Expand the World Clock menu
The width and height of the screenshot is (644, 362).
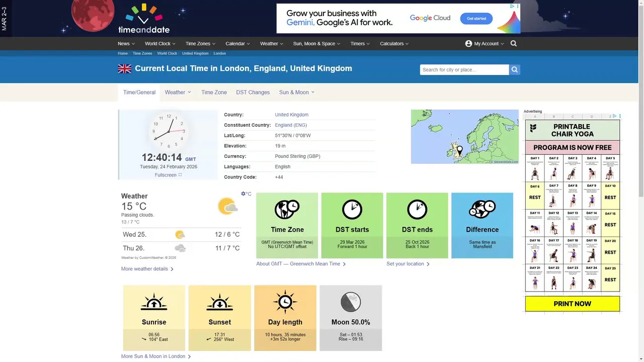tap(160, 44)
